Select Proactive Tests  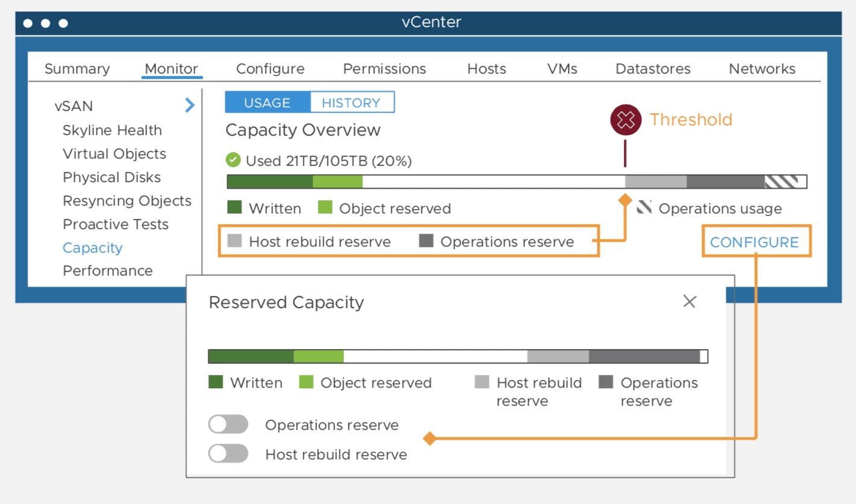116,224
